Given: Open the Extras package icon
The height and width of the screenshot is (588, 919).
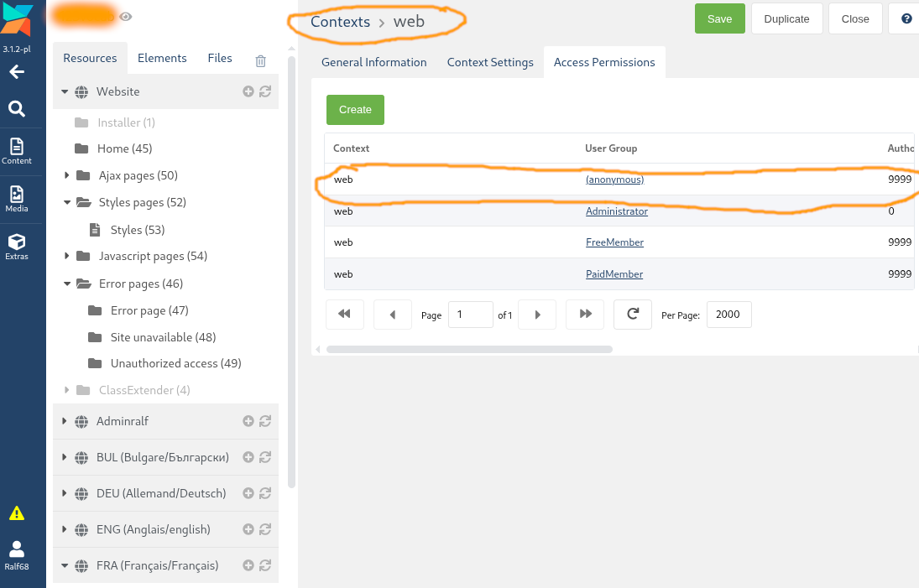Looking at the screenshot, I should click(x=17, y=247).
